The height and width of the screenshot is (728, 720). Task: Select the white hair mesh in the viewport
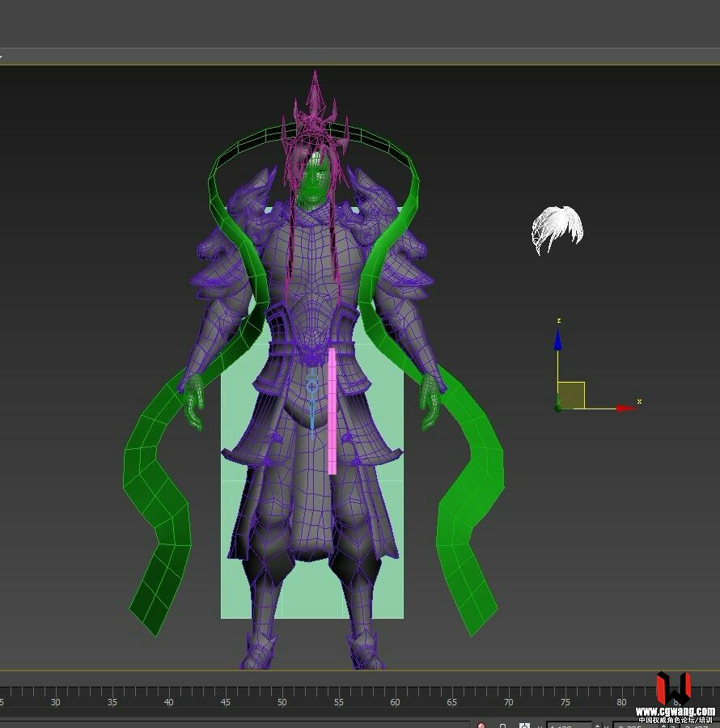(x=557, y=230)
